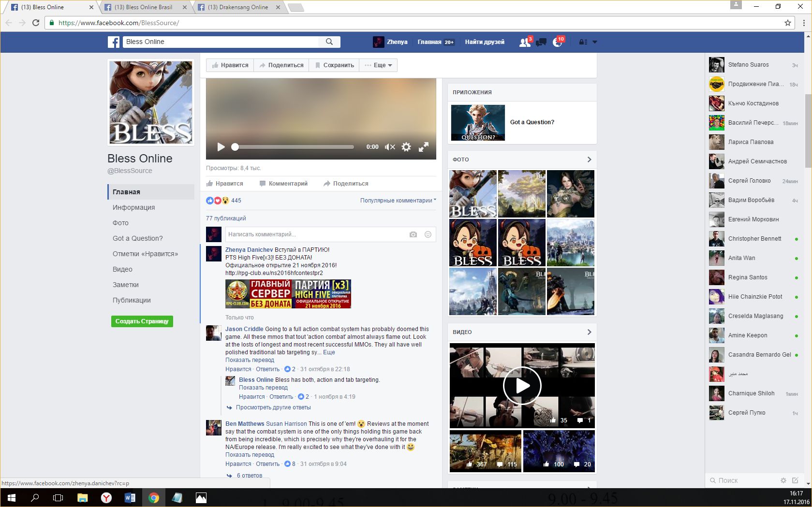812x507 pixels.
Task: Open Got a Question? sidebar item
Action: pyautogui.click(x=138, y=238)
